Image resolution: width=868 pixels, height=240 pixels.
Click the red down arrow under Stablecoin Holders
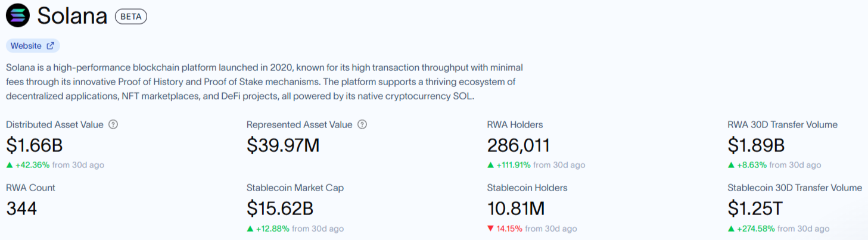tap(491, 229)
